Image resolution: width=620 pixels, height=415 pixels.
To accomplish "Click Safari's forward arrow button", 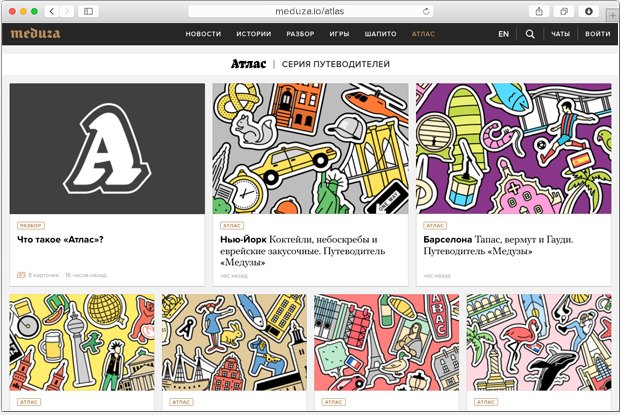I will coord(67,11).
